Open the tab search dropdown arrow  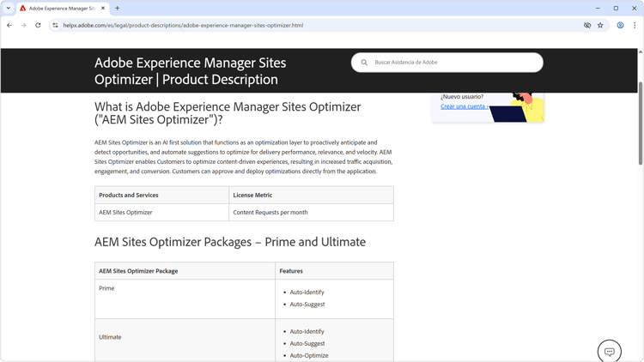pos(9,9)
